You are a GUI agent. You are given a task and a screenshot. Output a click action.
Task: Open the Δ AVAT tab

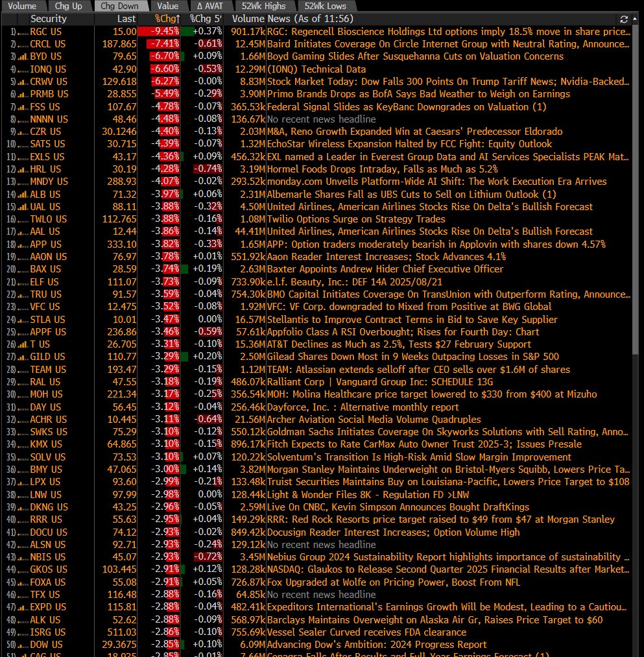(x=210, y=6)
